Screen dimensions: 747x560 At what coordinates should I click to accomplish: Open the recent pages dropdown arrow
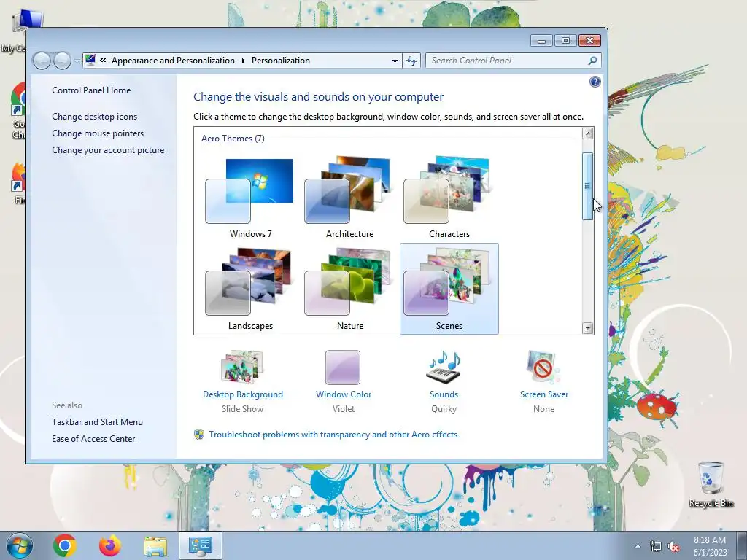click(77, 61)
